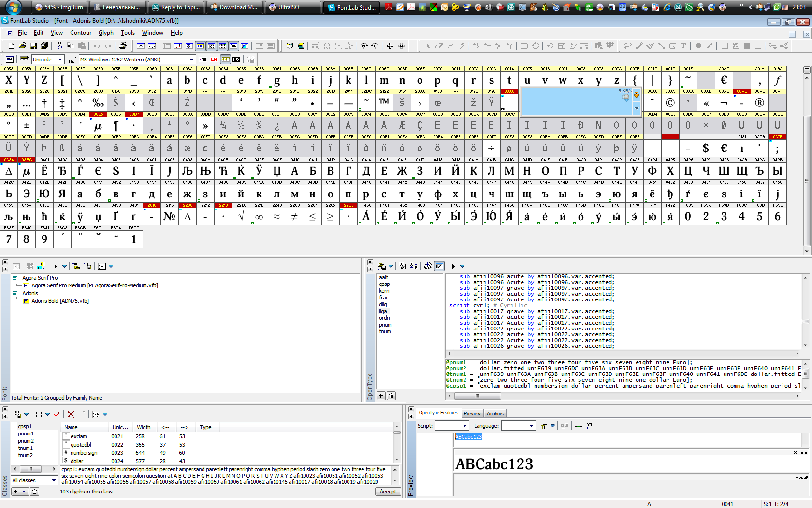Select Agora Serif Pro Medium font entry
This screenshot has height=508, width=812.
(x=95, y=285)
